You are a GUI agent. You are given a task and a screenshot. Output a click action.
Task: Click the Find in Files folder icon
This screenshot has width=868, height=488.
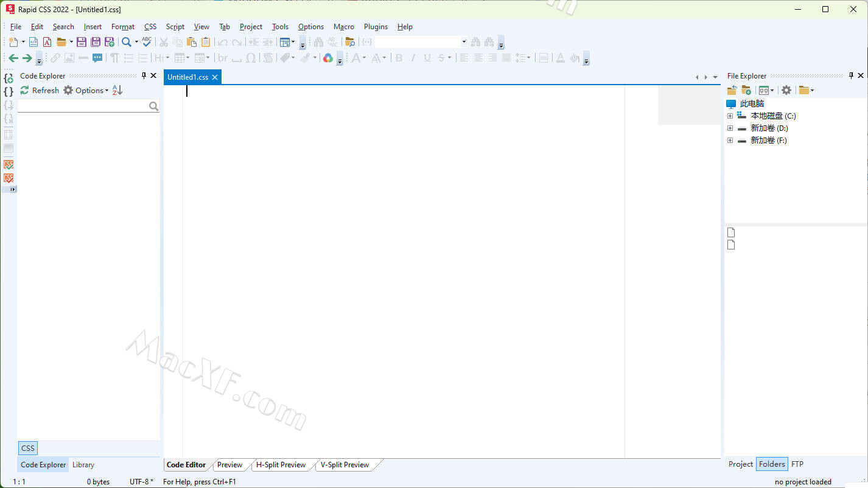[350, 42]
